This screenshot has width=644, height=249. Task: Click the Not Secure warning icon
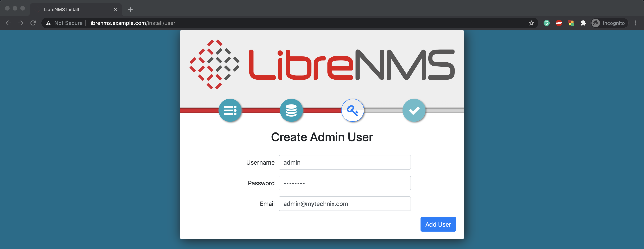coord(48,23)
